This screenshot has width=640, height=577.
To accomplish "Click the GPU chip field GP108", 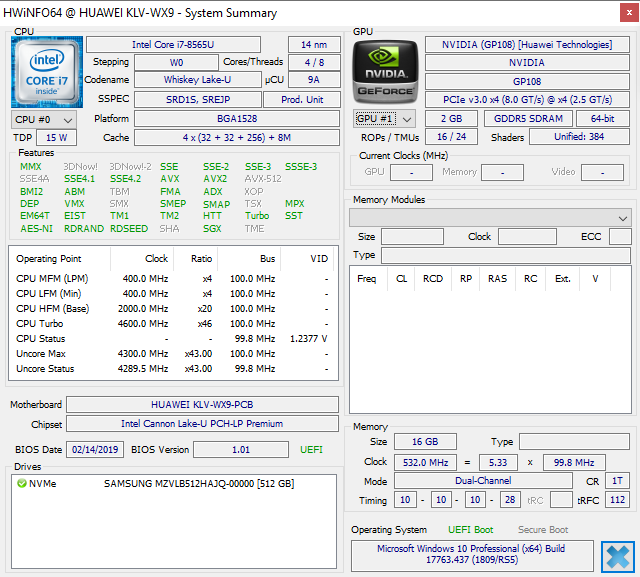I will pyautogui.click(x=527, y=82).
